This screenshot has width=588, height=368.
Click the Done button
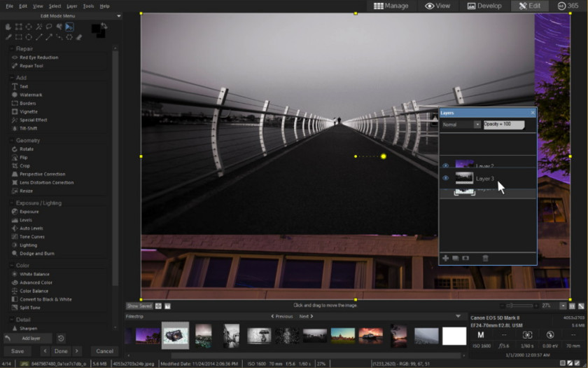tap(61, 351)
